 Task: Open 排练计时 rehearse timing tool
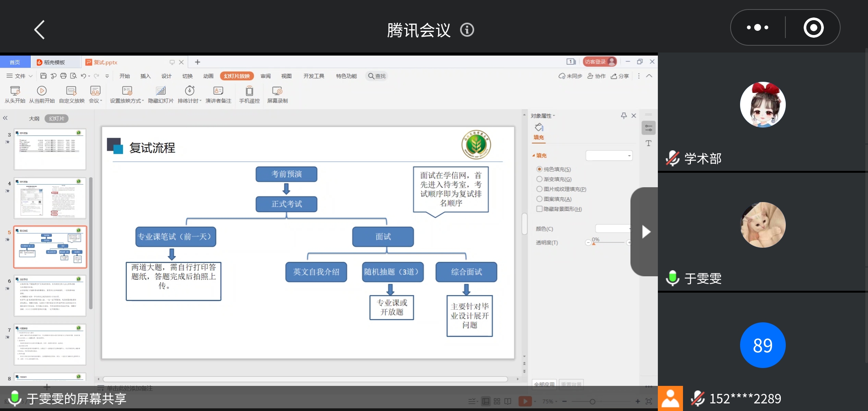(x=190, y=91)
